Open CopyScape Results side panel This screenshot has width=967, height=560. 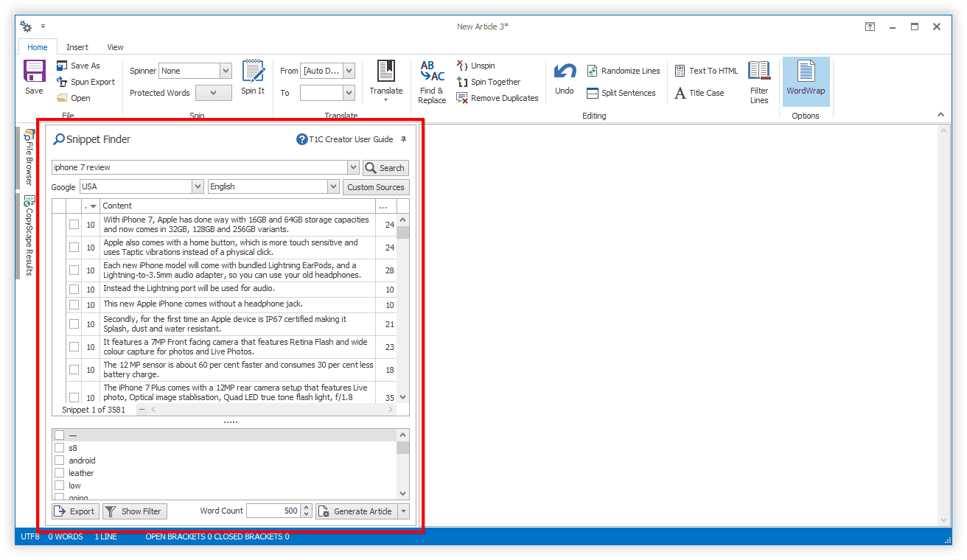tap(29, 235)
